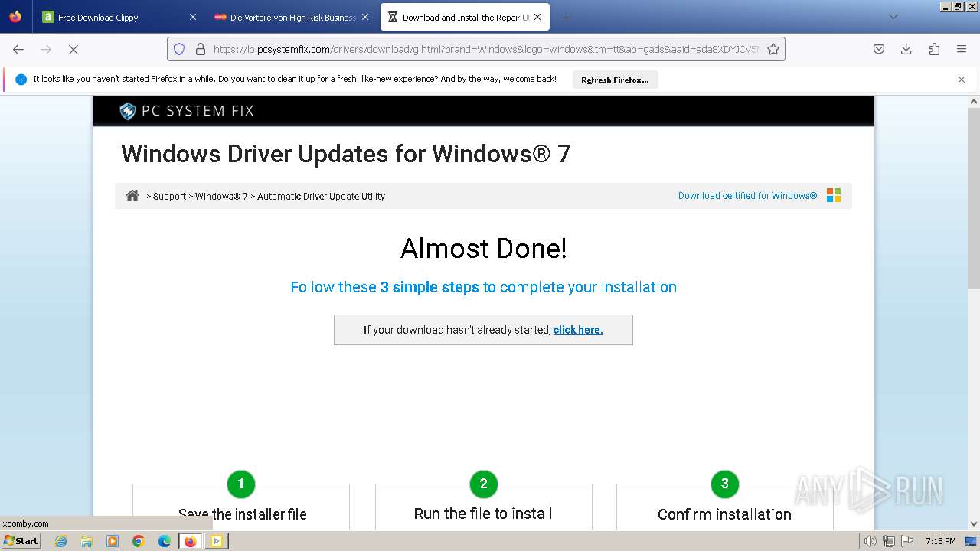Open the network tray icon
This screenshot has width=980, height=551.
pyautogui.click(x=889, y=541)
